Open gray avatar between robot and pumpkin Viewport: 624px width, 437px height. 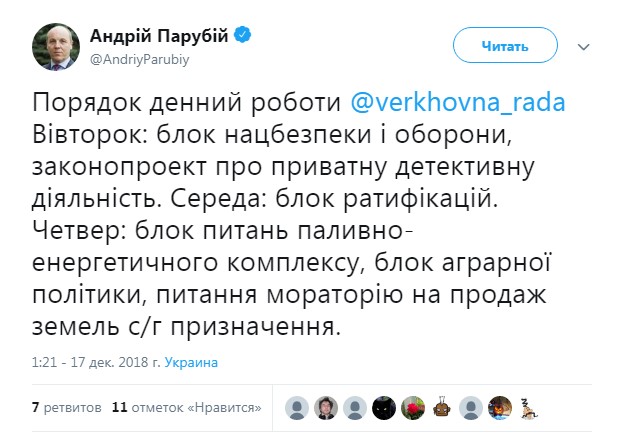[470, 408]
